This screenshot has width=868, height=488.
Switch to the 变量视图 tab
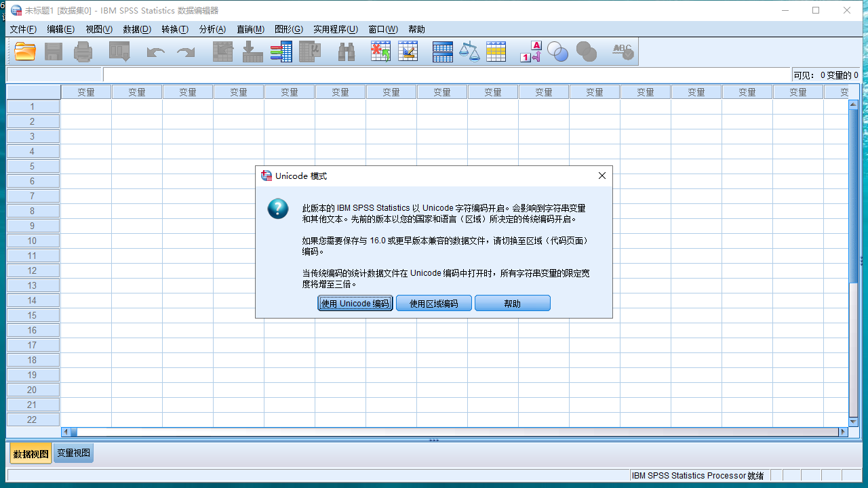pyautogui.click(x=73, y=453)
